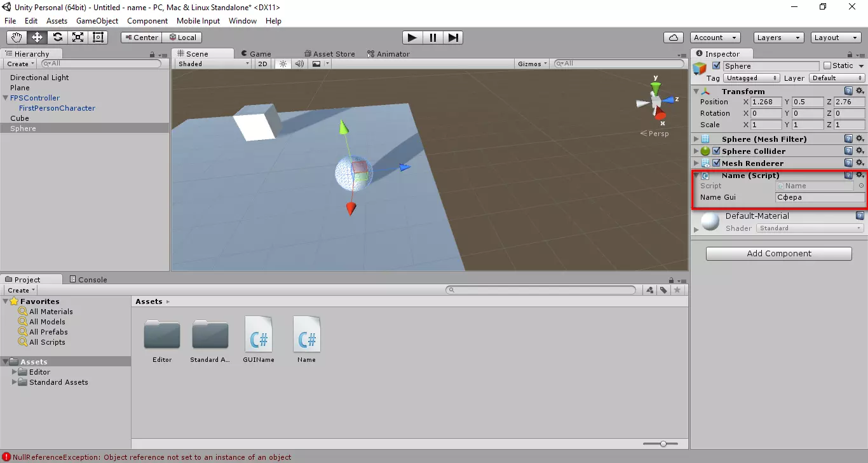Open the Shaded draw mode dropdown
868x463 pixels.
click(x=214, y=64)
